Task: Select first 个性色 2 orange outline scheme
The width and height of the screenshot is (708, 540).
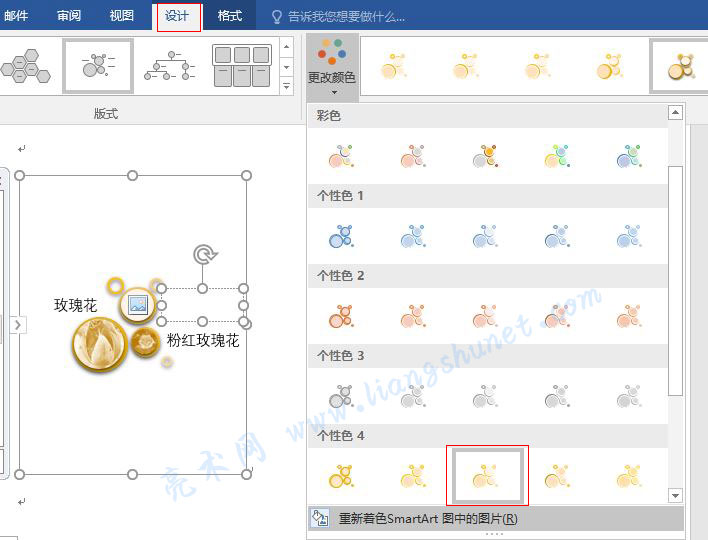Action: pyautogui.click(x=341, y=316)
